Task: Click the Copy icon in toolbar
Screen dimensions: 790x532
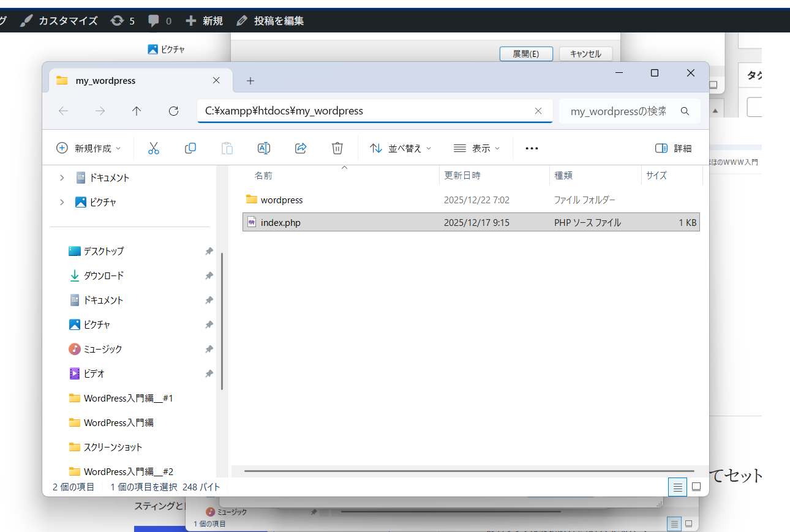Action: click(190, 148)
